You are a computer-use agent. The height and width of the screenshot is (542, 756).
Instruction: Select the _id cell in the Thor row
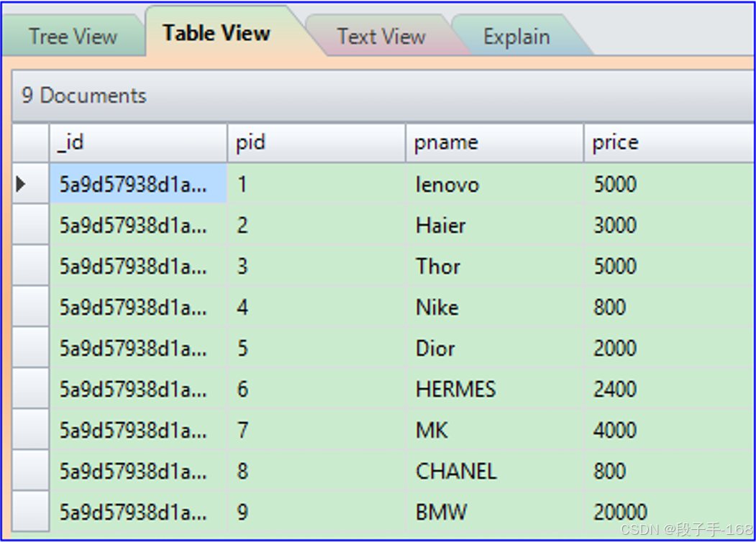click(x=138, y=265)
